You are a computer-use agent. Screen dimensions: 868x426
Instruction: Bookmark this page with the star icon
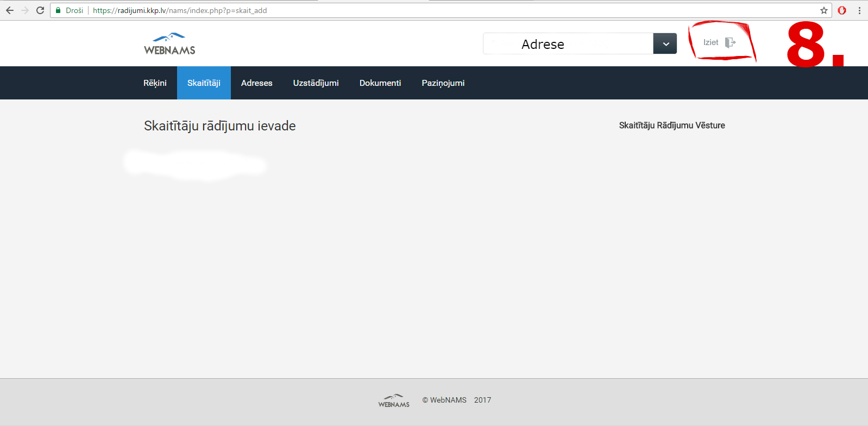[x=823, y=10]
